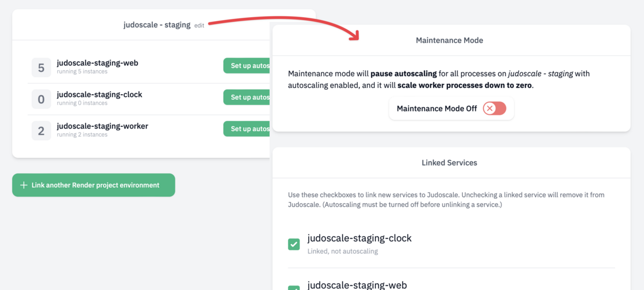Click the plus icon on the Link another button
This screenshot has width=644, height=290.
24,185
